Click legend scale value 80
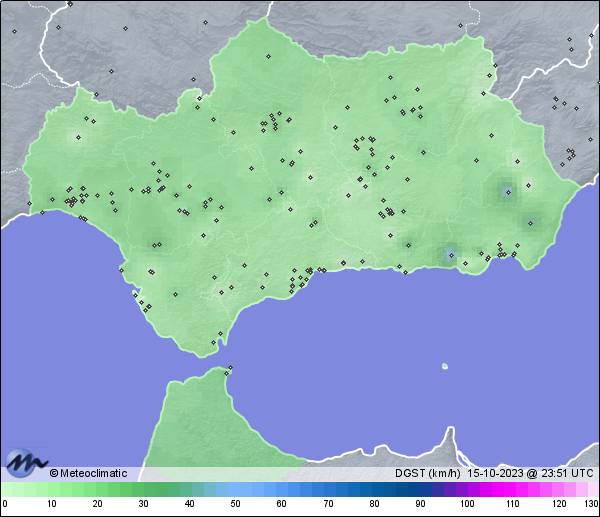Screen dimensions: 600x517 coord(374,503)
